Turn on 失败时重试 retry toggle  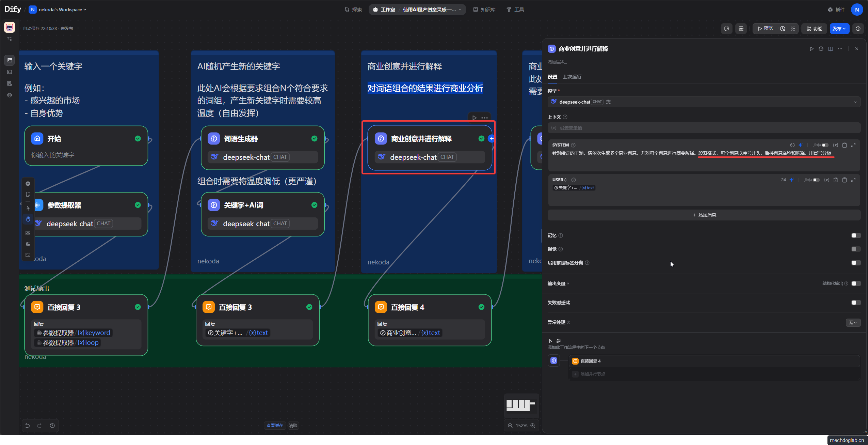click(855, 303)
